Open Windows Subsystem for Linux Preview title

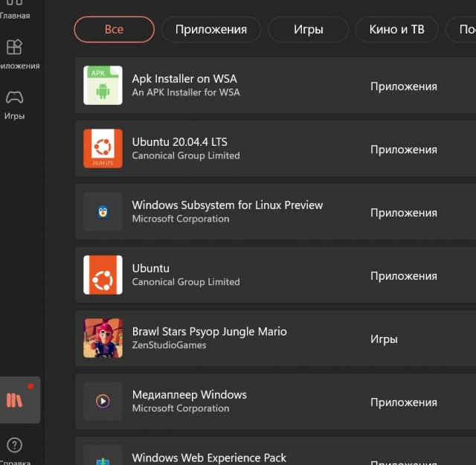(228, 205)
